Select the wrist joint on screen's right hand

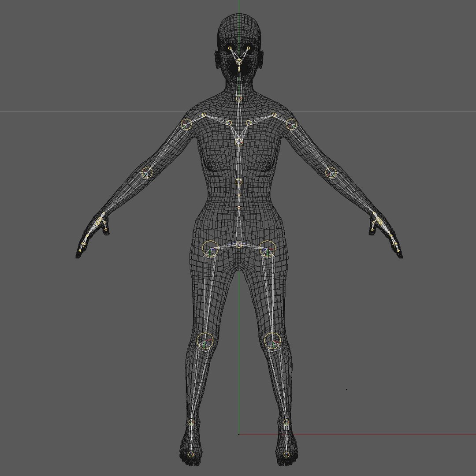(x=375, y=214)
